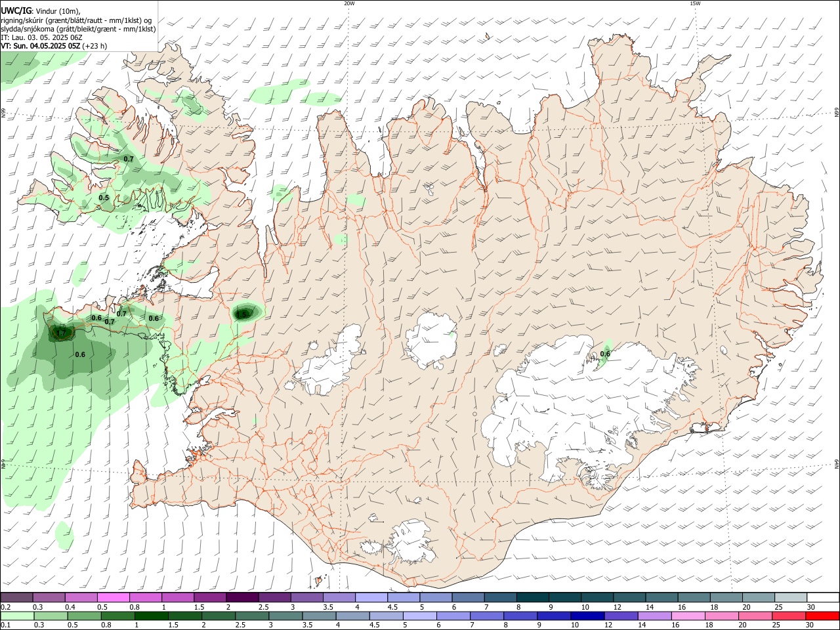Click the 1.7 peak value at Snæfellsnes tip
Viewport: 840px width, 630px height.
tap(62, 333)
